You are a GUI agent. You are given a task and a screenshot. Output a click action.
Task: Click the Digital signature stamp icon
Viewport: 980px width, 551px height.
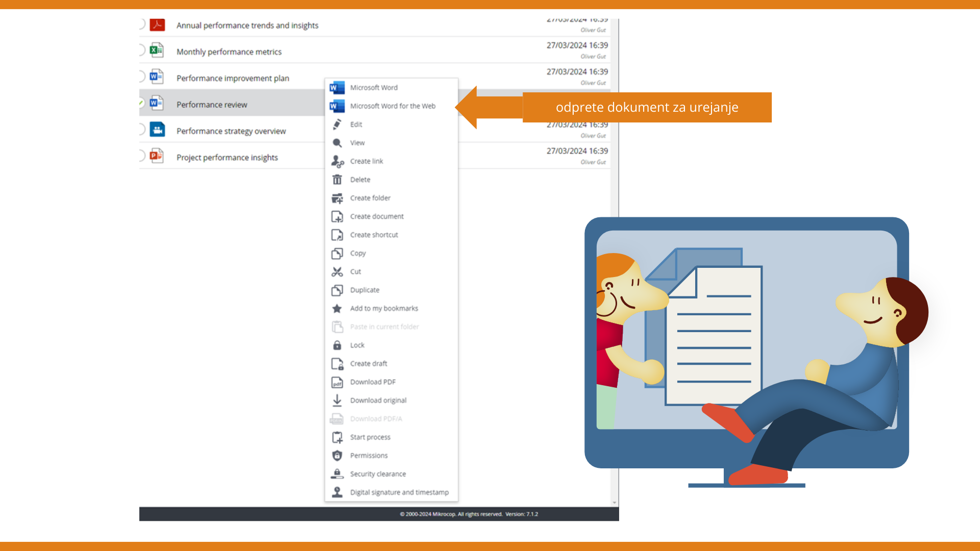coord(337,492)
